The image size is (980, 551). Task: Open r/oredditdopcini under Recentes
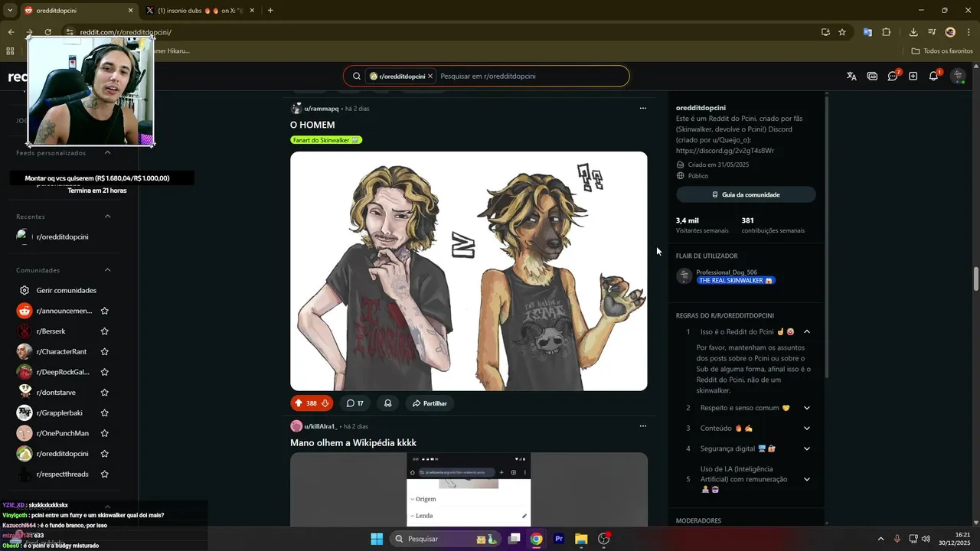(x=61, y=236)
